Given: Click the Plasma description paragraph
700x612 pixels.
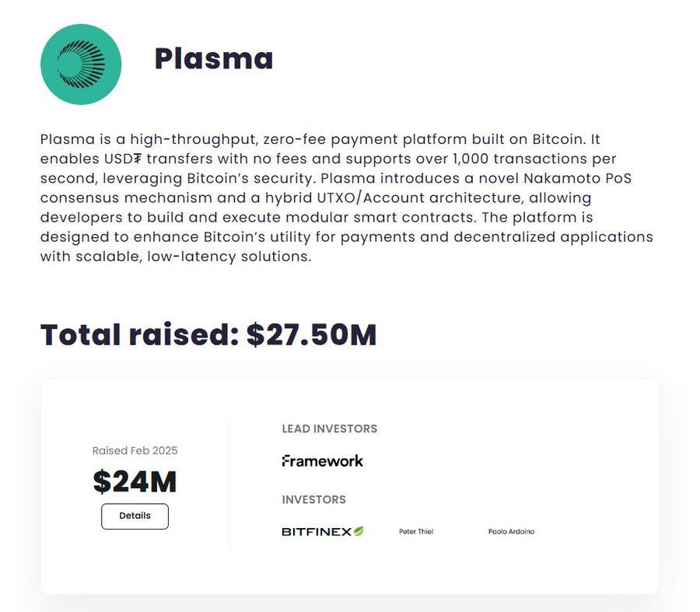Looking at the screenshot, I should (346, 198).
